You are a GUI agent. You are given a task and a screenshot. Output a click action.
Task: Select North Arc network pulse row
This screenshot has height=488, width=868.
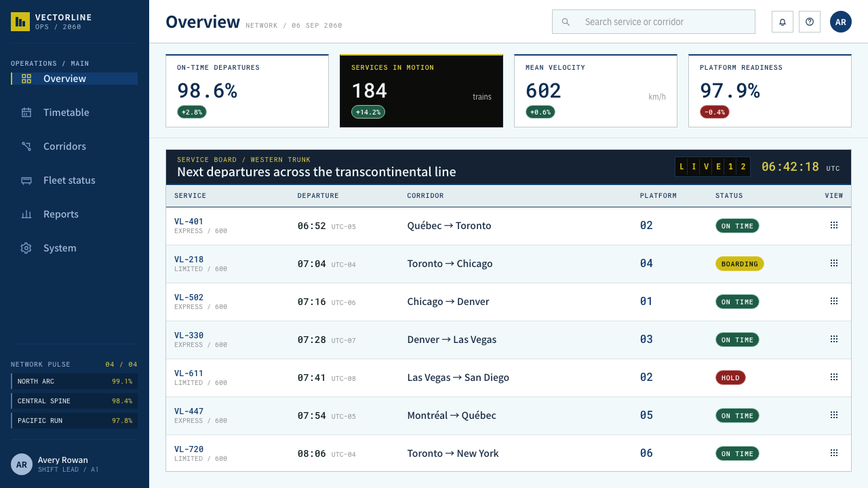pyautogui.click(x=75, y=382)
